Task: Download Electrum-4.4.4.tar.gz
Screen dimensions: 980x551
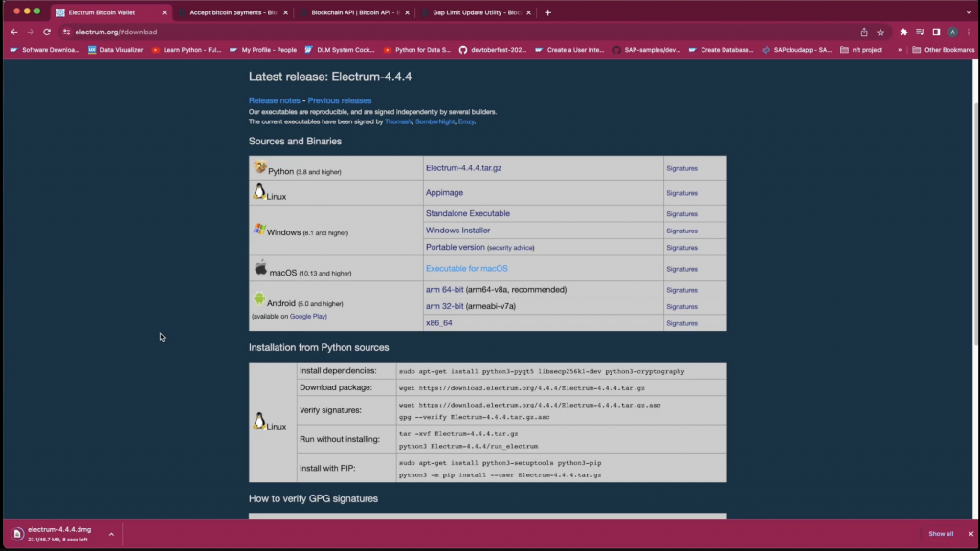Action: (464, 168)
